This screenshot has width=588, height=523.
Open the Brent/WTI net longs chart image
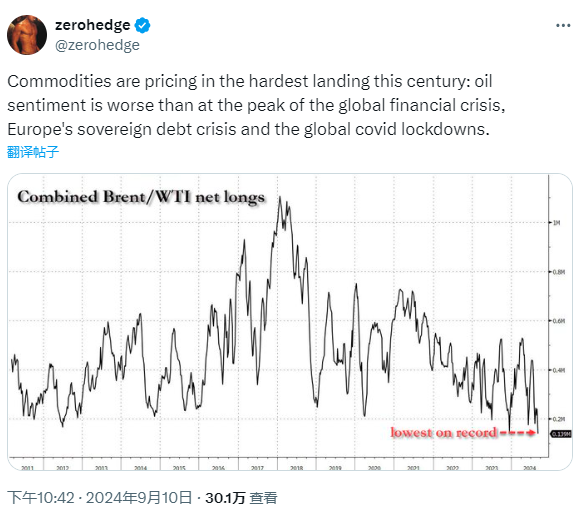[290, 322]
